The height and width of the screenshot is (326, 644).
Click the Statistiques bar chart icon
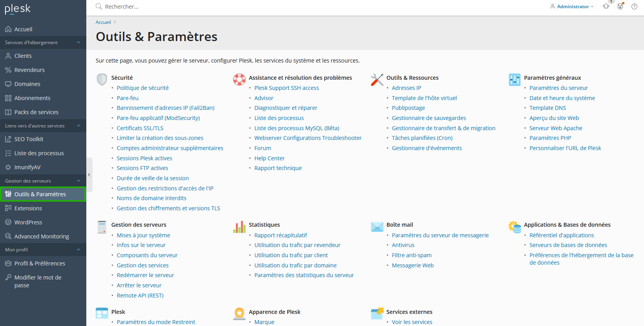tap(239, 227)
